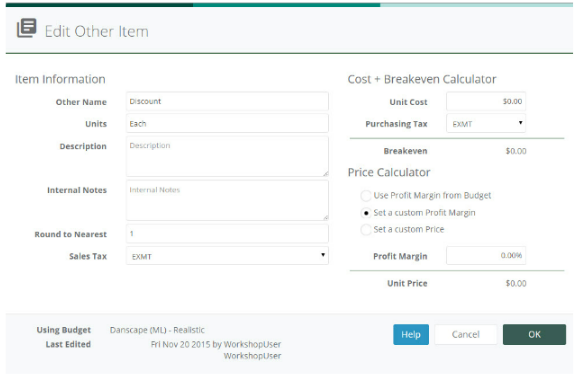This screenshot has width=575, height=380.
Task: Click the Unit Price label
Action: point(407,283)
